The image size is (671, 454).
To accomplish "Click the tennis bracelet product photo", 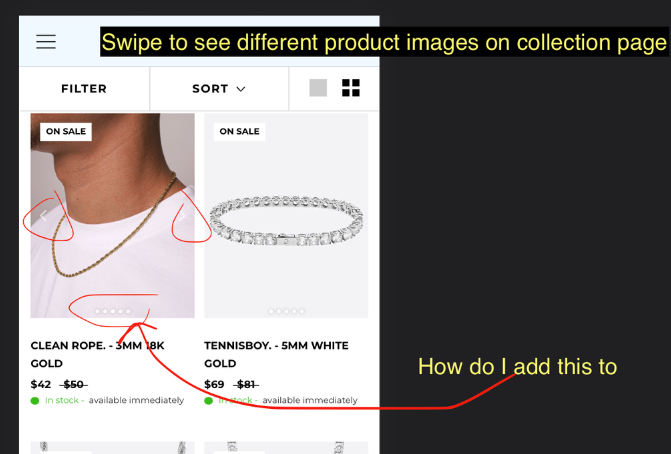I will coord(286,216).
